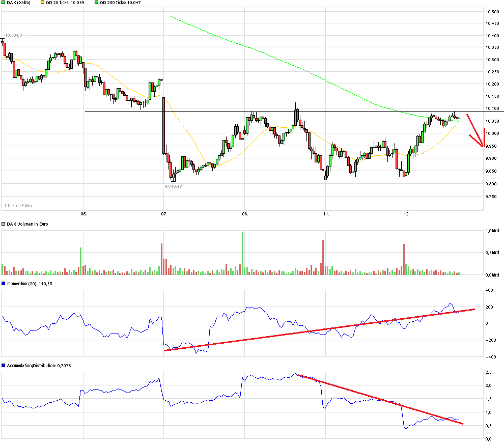Click the '1,0Mrd' volume axis value
This screenshot has height=444, width=504.
(492, 231)
